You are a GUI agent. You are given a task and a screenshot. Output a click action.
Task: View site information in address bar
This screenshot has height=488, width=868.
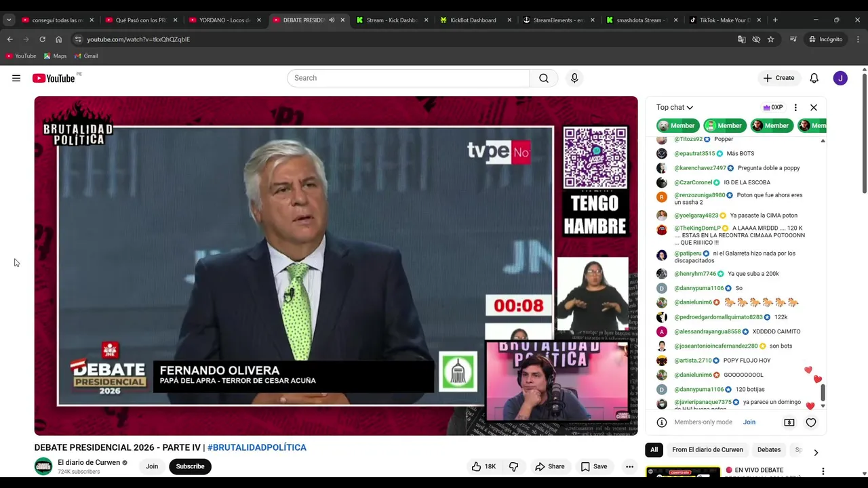point(78,39)
